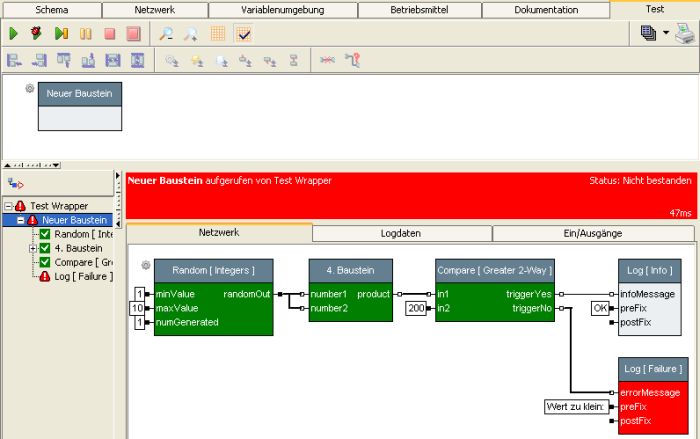Click the step-forward play icon
The width and height of the screenshot is (700, 439).
61,33
